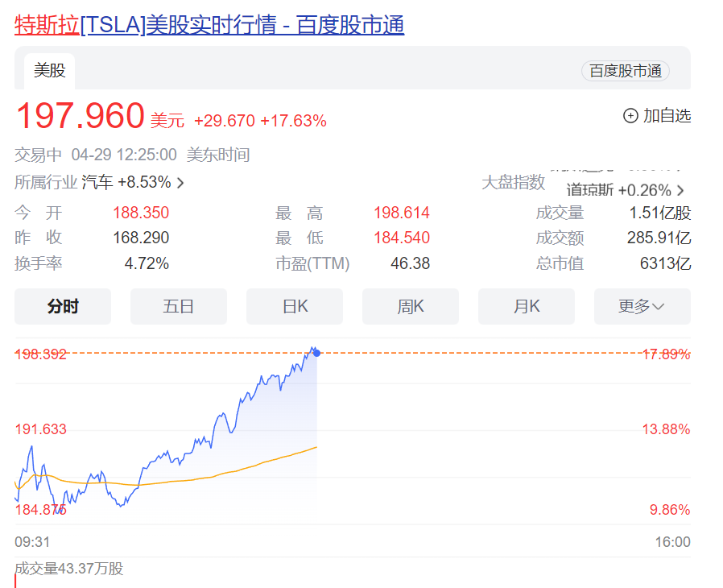
Task: Click the 16:00 closing time label
Action: [x=672, y=542]
